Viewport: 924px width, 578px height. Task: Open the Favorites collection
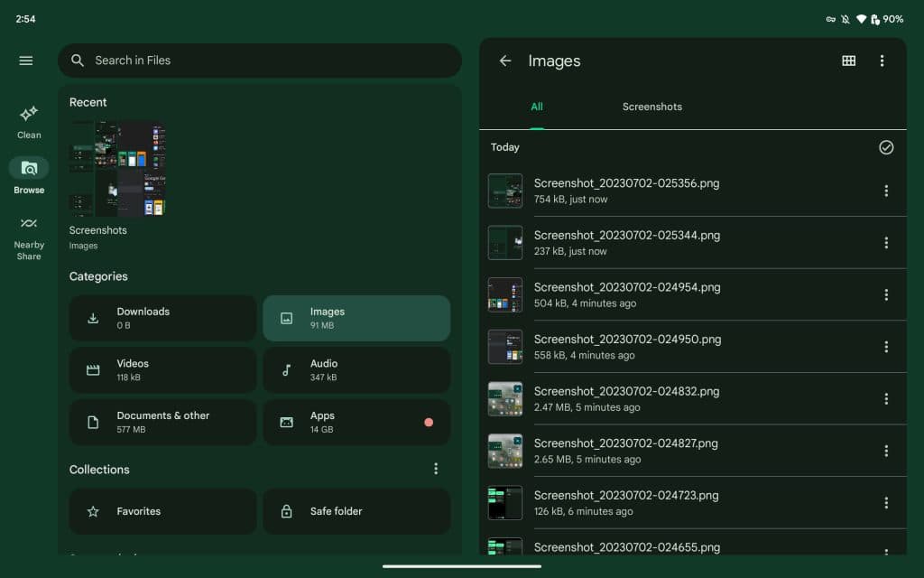162,511
